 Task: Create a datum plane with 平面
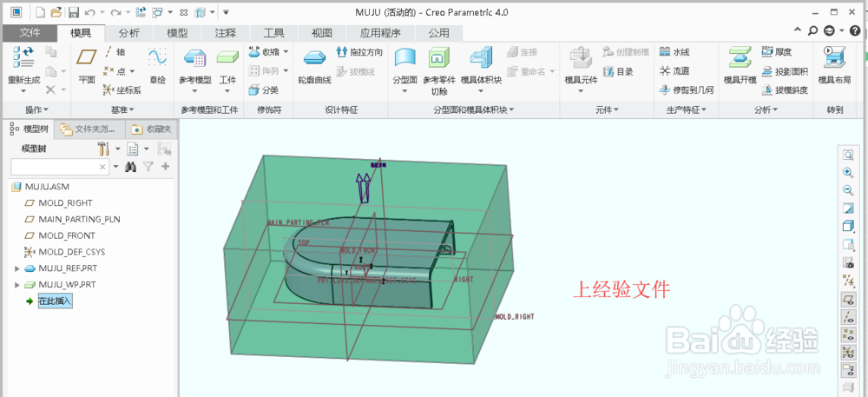point(86,66)
